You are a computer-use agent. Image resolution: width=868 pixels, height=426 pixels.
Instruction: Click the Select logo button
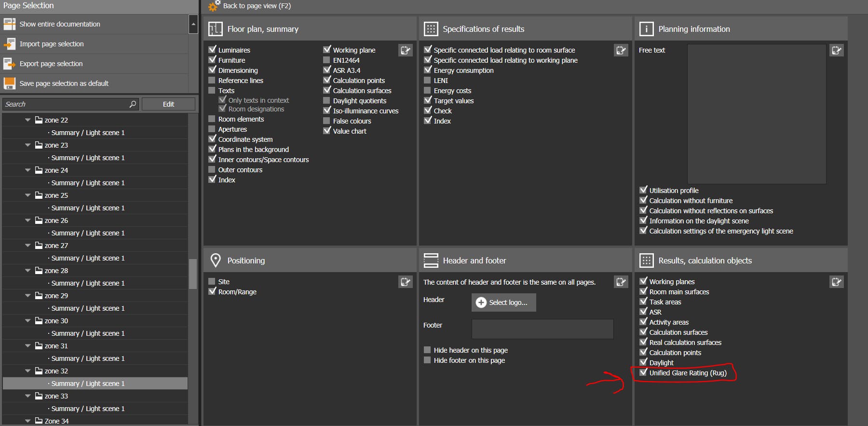[503, 302]
